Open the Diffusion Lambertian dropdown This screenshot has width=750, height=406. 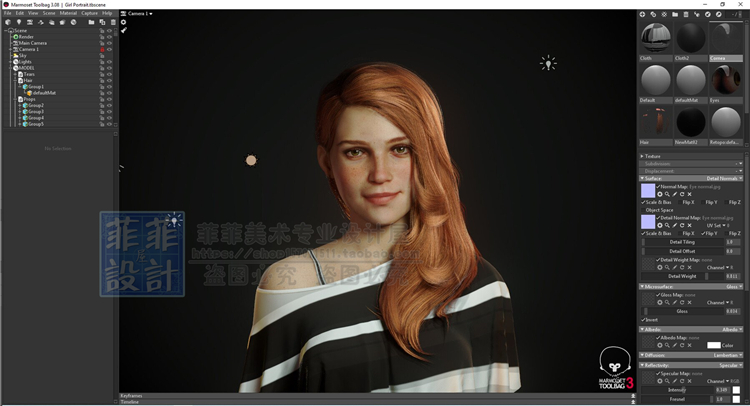coord(728,355)
